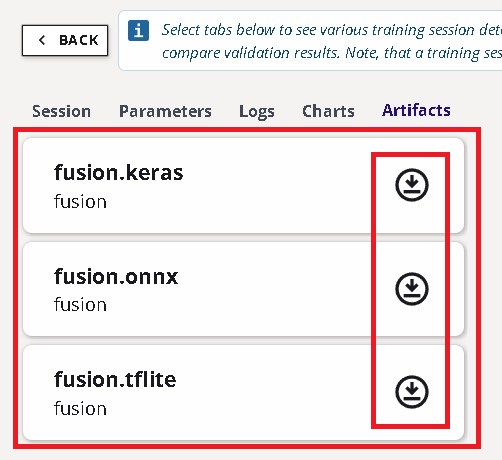Image resolution: width=502 pixels, height=460 pixels.
Task: Select the fusion.onnx artifact card
Action: (x=243, y=289)
